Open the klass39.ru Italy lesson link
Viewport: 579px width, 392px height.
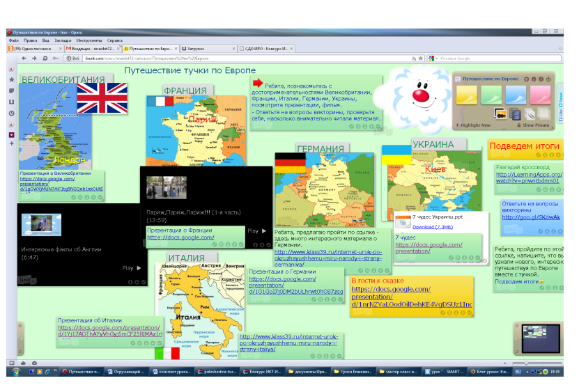coord(288,343)
